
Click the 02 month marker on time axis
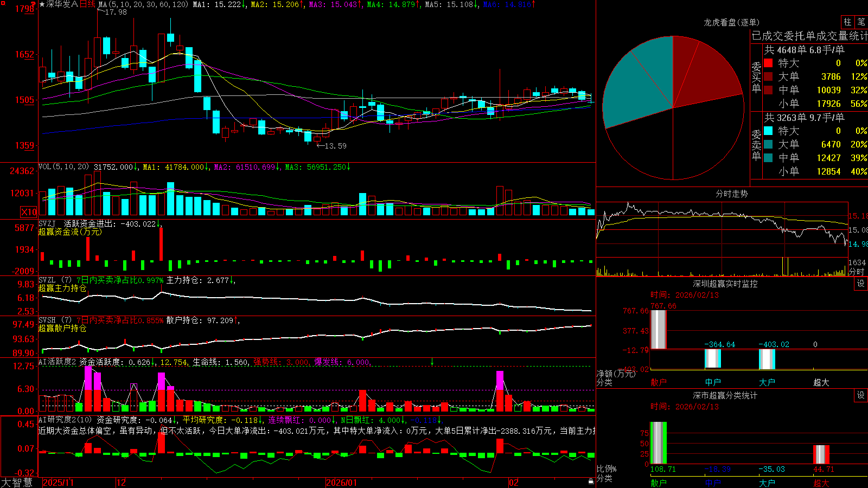pos(514,483)
